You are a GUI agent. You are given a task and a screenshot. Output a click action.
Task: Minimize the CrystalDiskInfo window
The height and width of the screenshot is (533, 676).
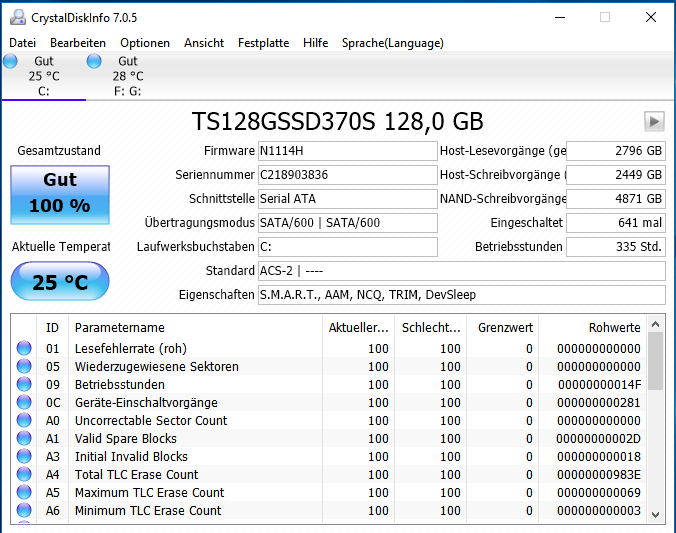560,17
